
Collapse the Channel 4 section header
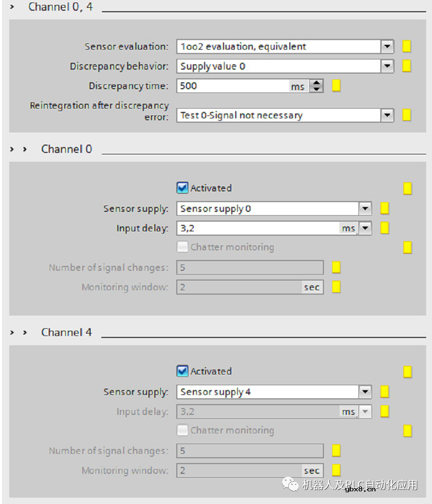point(24,332)
